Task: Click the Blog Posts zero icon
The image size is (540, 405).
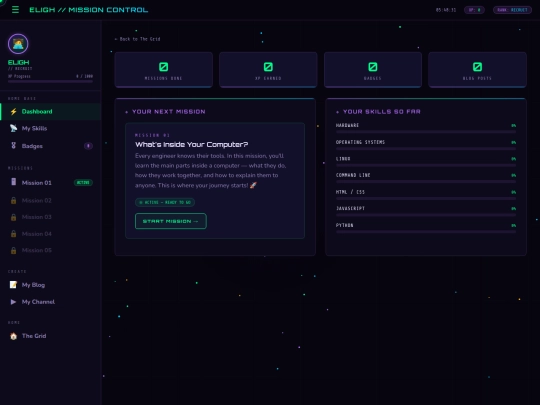Action: [477, 67]
